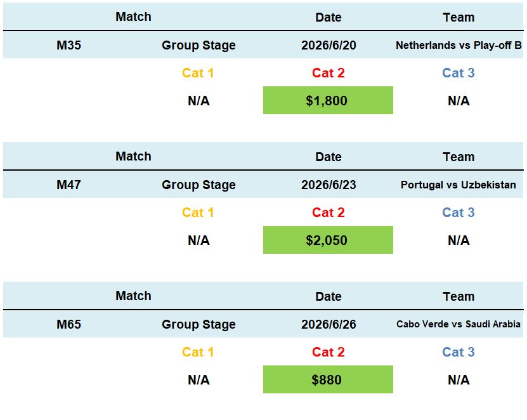Select the $2,050 Cat 2 price

(x=327, y=240)
